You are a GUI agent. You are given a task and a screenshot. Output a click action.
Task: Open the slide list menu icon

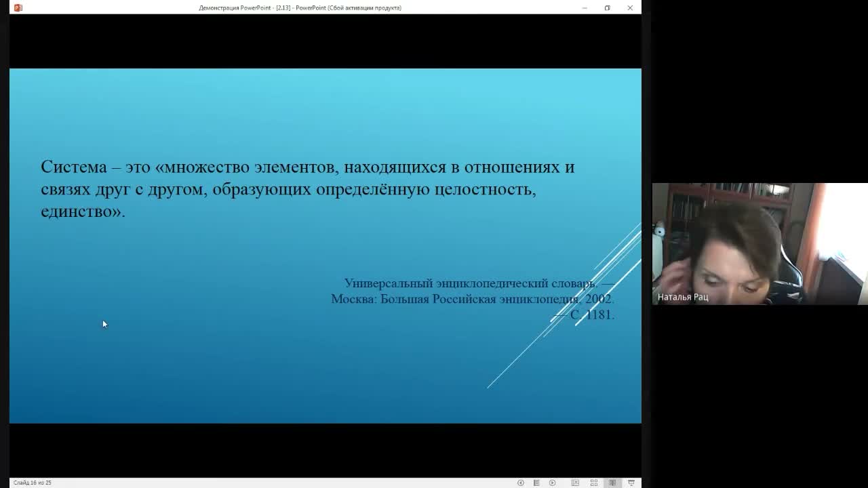(536, 483)
